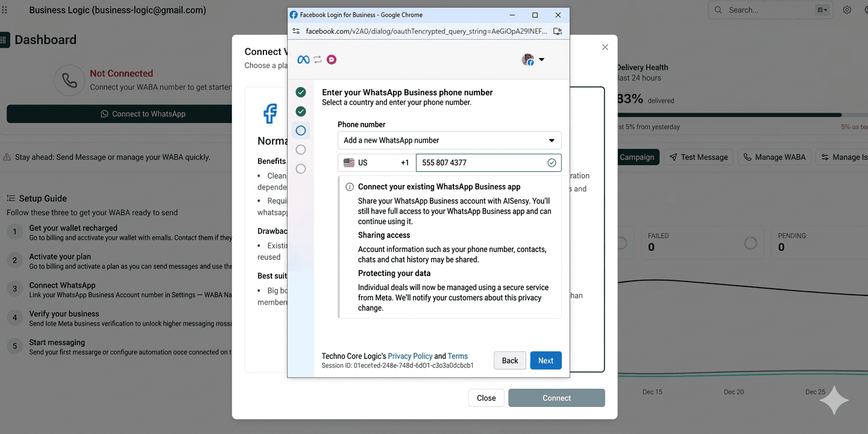Open the dropdown beside the search box
The image size is (868, 434).
822,10
